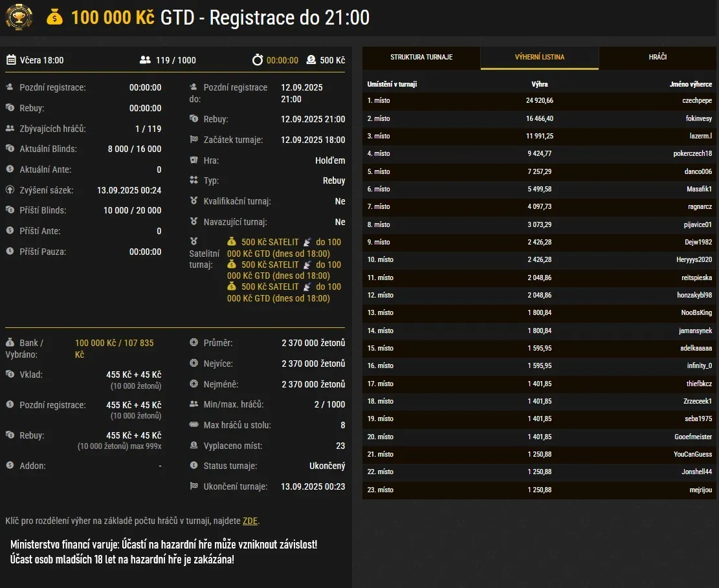The image size is (719, 588).
Task: Select the 1. místo row of czechpepe
Action: coord(539,101)
